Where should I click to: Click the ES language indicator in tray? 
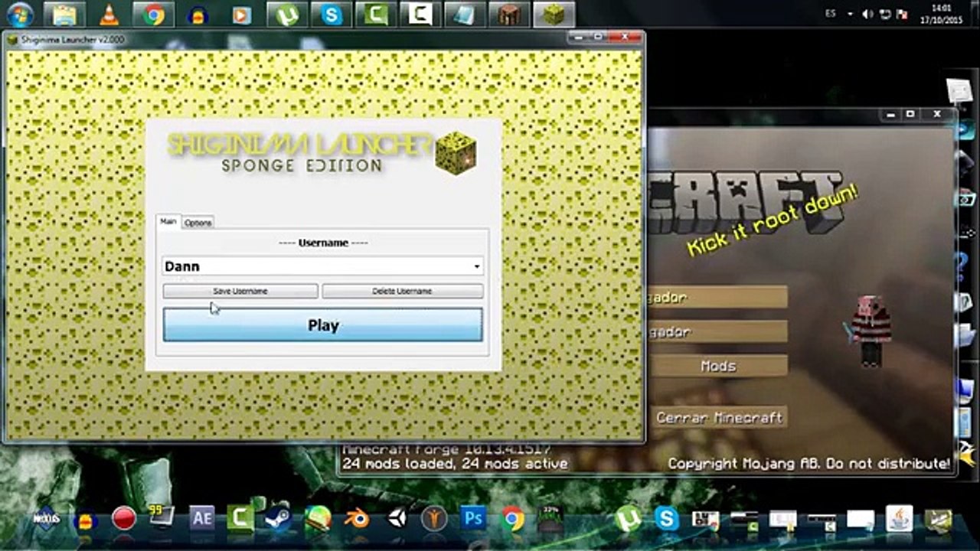click(831, 14)
